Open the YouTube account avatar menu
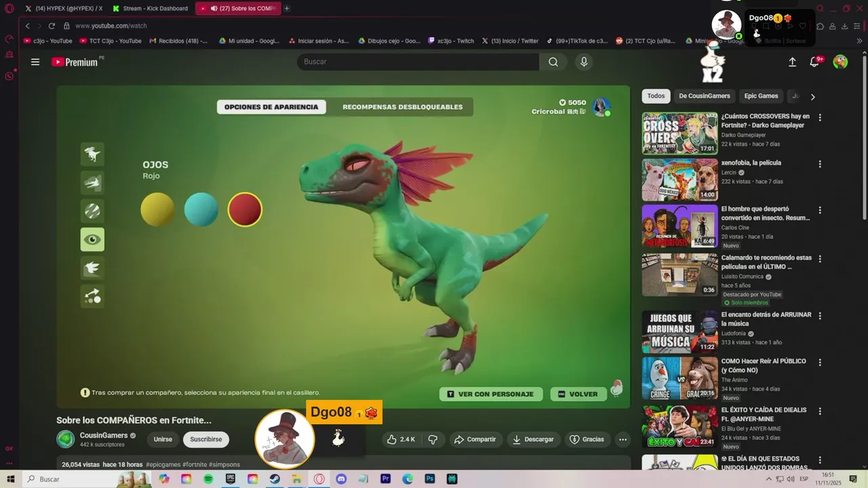 840,62
